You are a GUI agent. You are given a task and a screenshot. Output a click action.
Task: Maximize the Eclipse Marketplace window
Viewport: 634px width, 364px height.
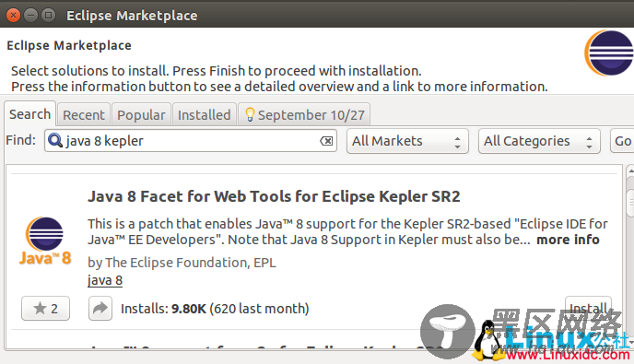point(48,16)
